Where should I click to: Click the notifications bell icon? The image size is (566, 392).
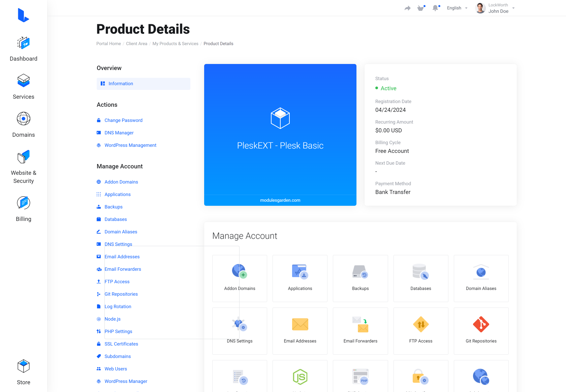click(x=435, y=8)
